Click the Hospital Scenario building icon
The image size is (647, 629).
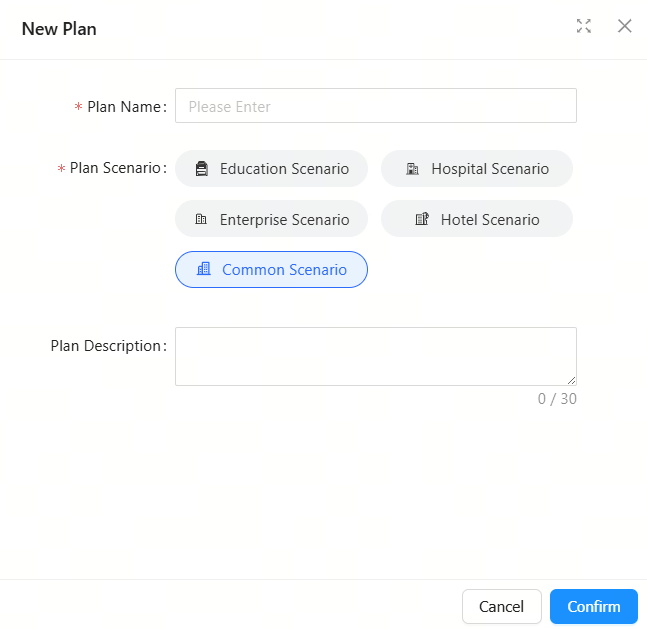coord(412,169)
